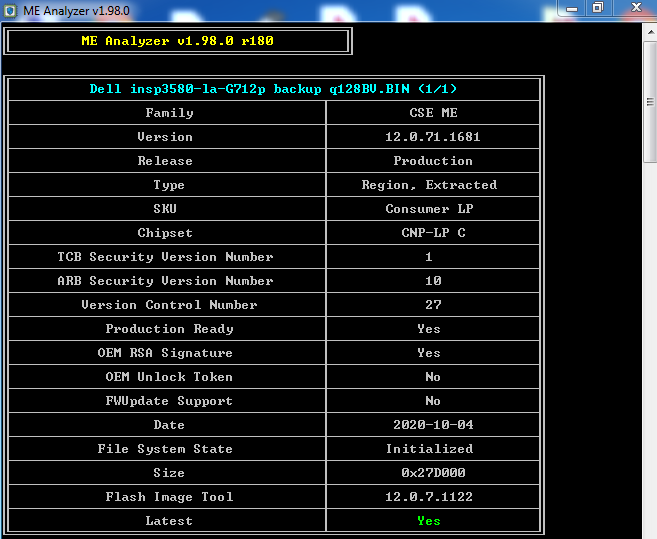Screen dimensions: 657x539
Task: Close the ME Analyzer window
Action: [x=636, y=8]
